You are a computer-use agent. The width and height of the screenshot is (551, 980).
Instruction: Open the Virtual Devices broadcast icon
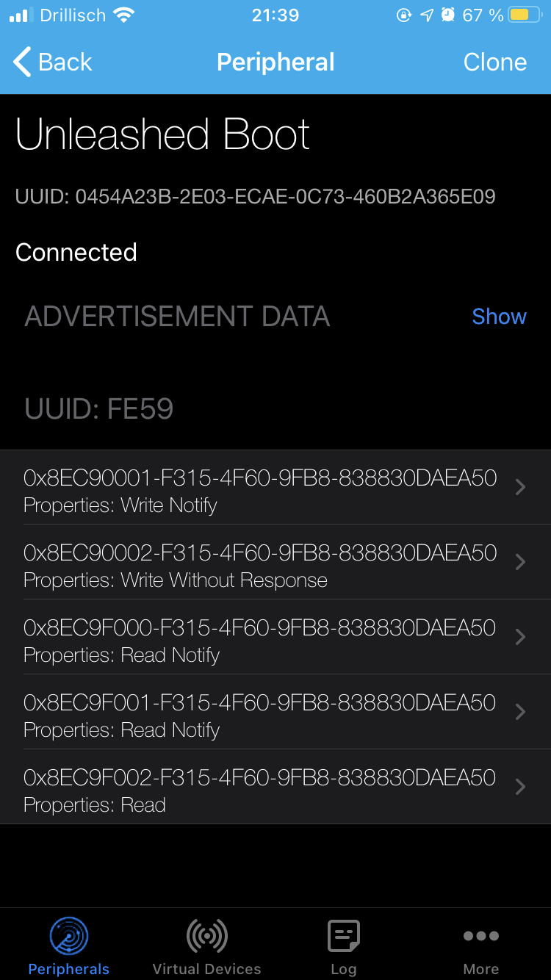(x=206, y=937)
